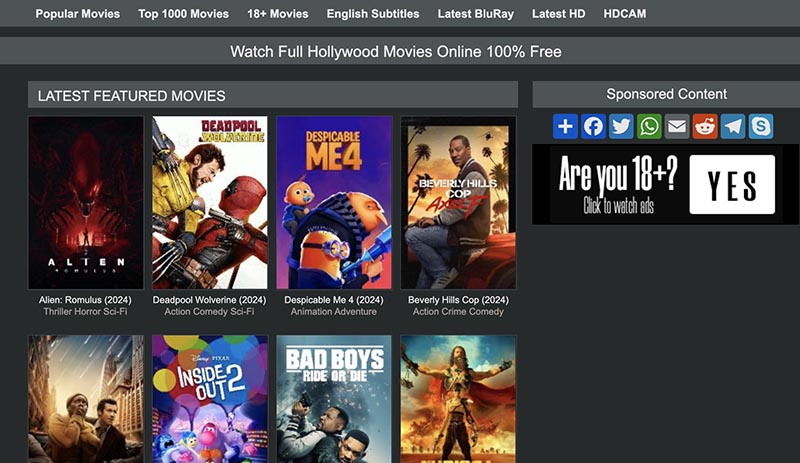Screen dimensions: 800x463
Task: Open the Popular Movies menu item
Action: click(x=77, y=14)
